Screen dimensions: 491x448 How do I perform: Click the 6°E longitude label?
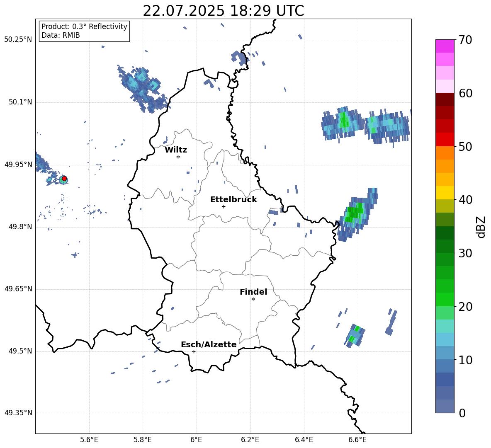pyautogui.click(x=196, y=440)
